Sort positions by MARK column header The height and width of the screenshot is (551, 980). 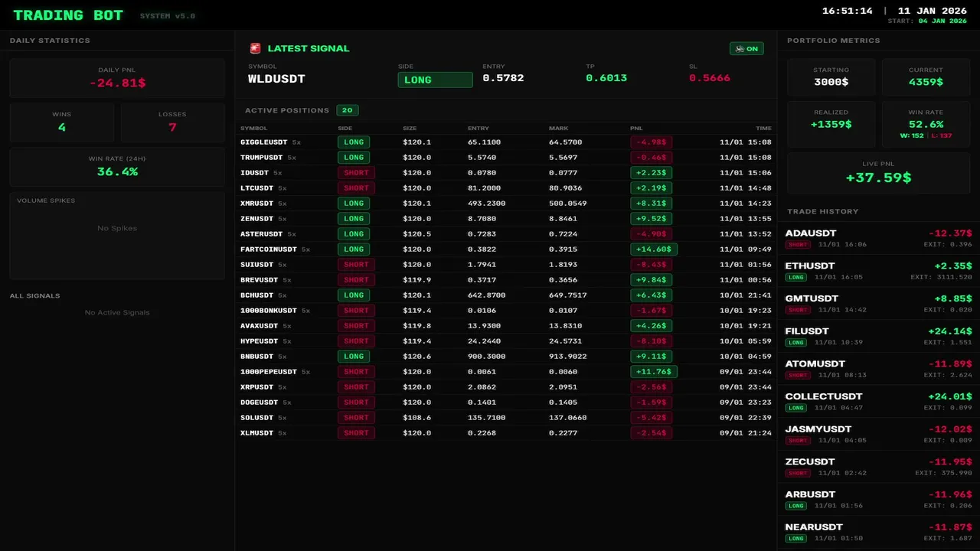(x=558, y=129)
